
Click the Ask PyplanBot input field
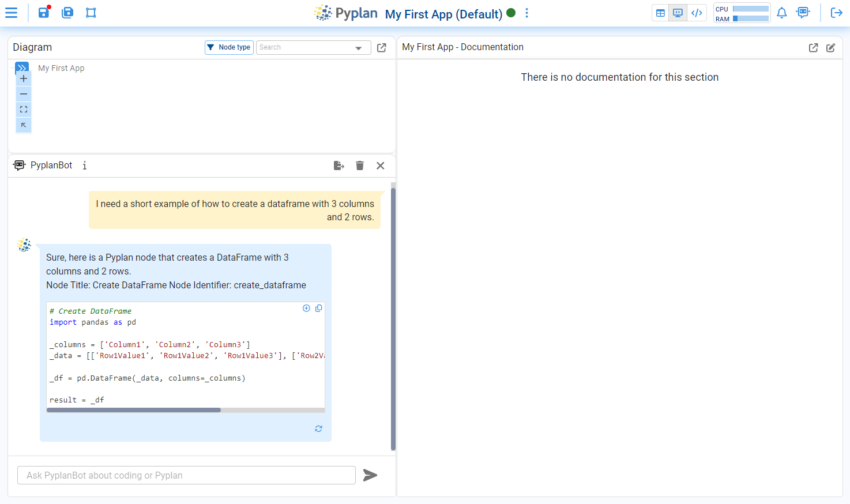pos(186,475)
